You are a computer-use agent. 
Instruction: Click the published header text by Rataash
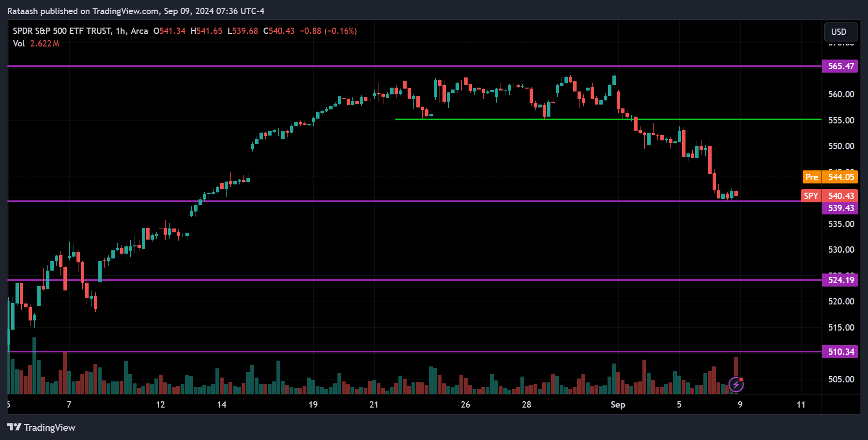pos(136,11)
